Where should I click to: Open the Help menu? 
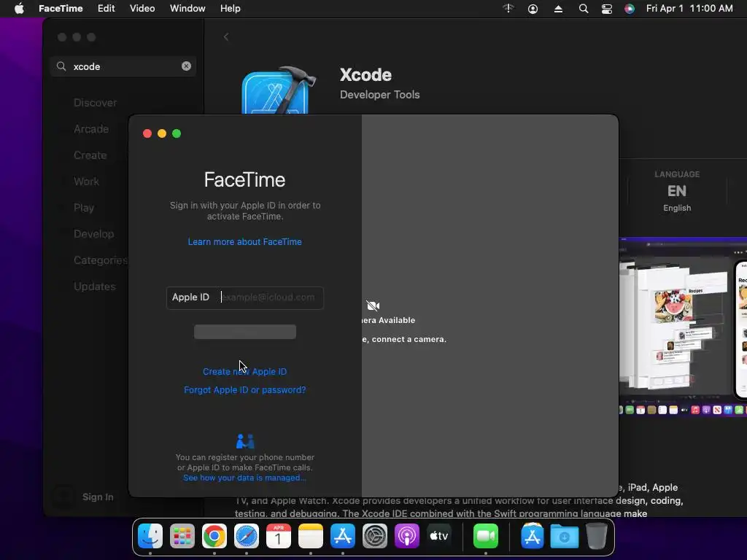pyautogui.click(x=230, y=9)
